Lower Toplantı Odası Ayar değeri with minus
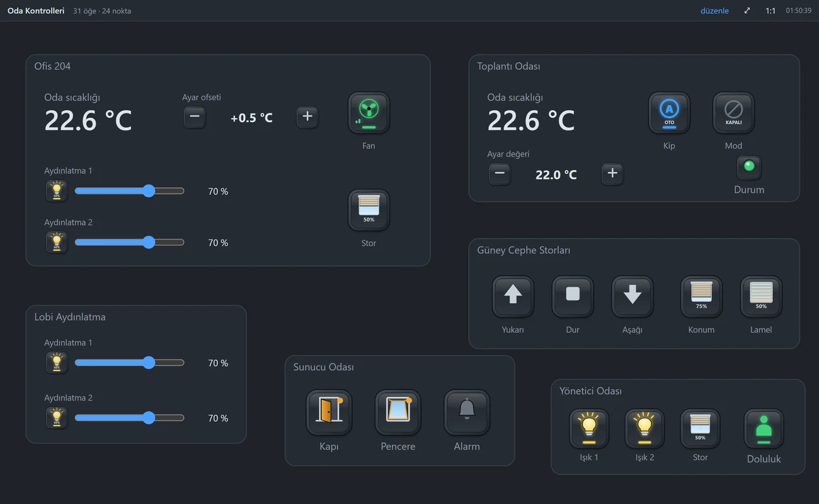The image size is (819, 504). point(500,174)
